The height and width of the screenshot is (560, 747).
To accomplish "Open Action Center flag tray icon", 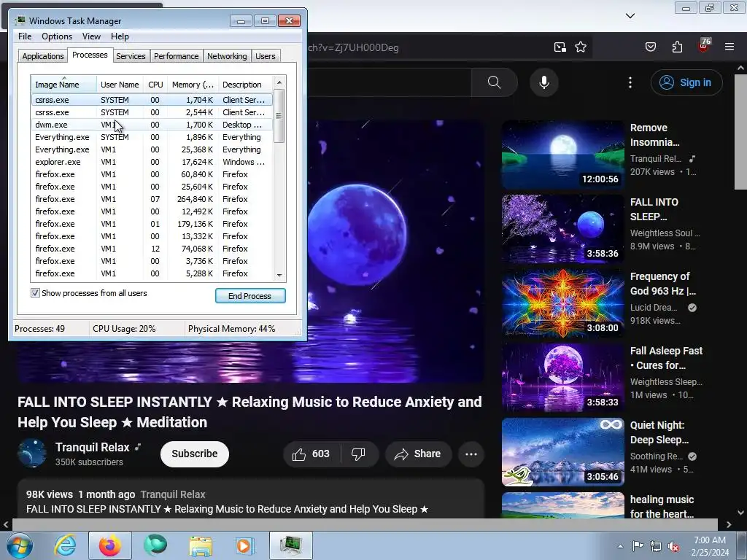I will [x=638, y=546].
